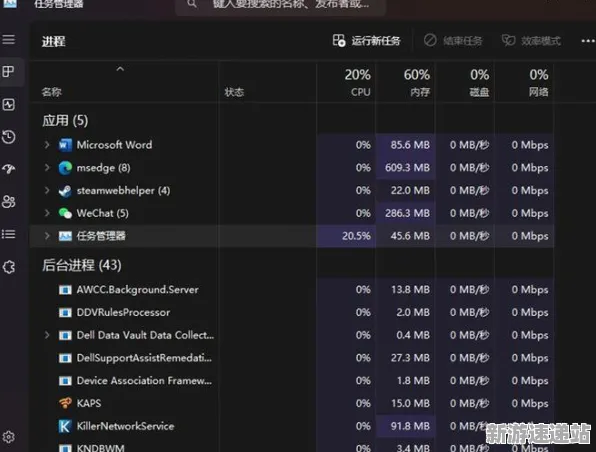Click the Microsoft Word app icon

(x=65, y=145)
